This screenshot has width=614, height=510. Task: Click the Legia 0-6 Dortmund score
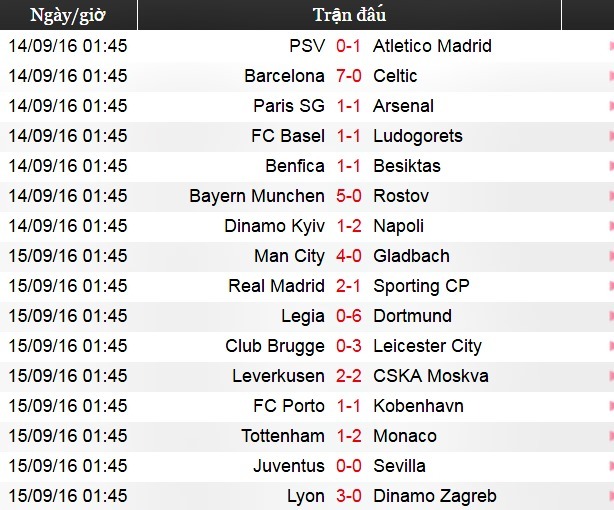(349, 316)
